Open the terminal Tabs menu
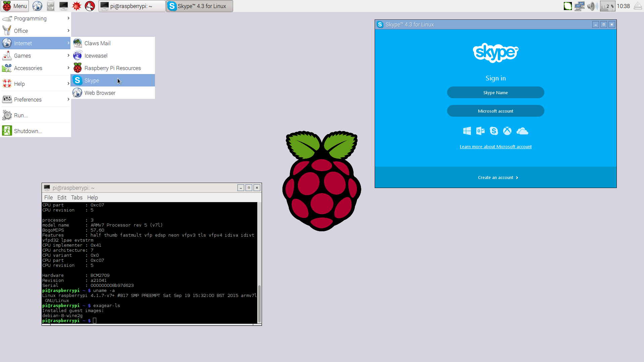Screen dimensions: 644x362 tap(77, 197)
